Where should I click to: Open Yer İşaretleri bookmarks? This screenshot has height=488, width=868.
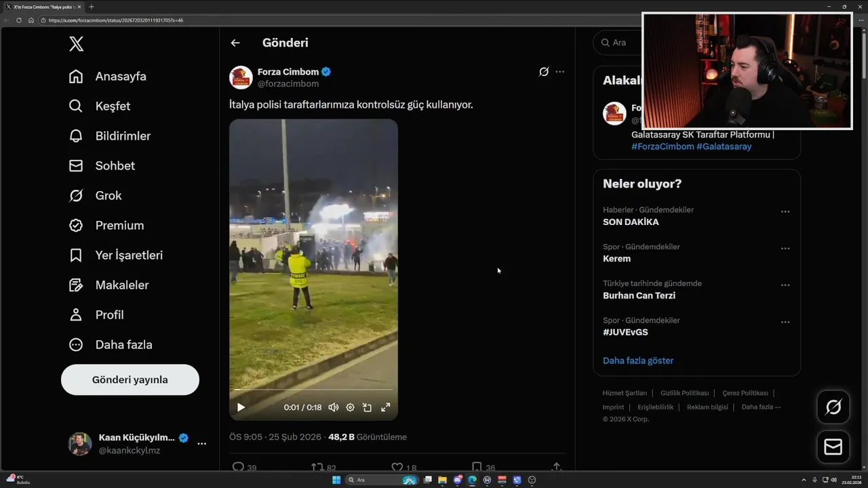(116, 256)
